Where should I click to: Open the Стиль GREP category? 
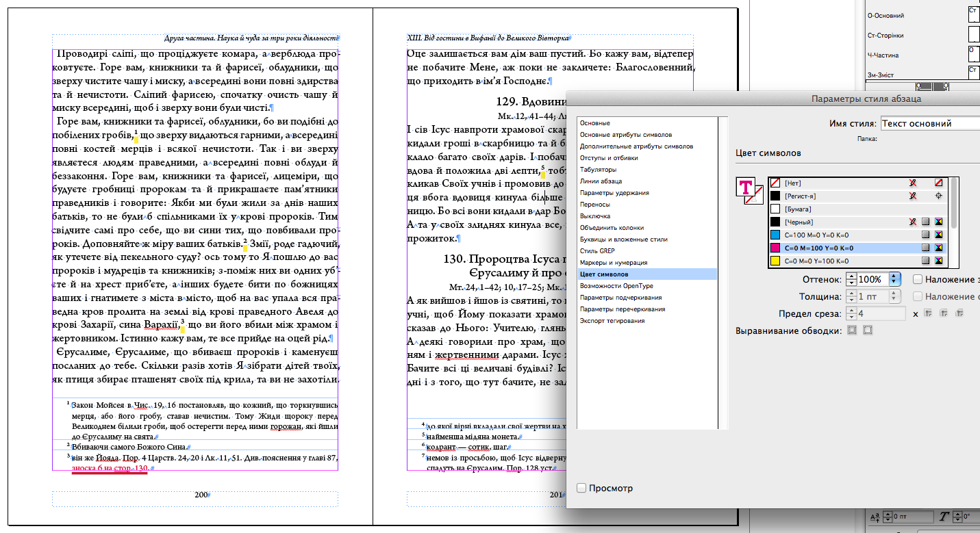[646, 251]
